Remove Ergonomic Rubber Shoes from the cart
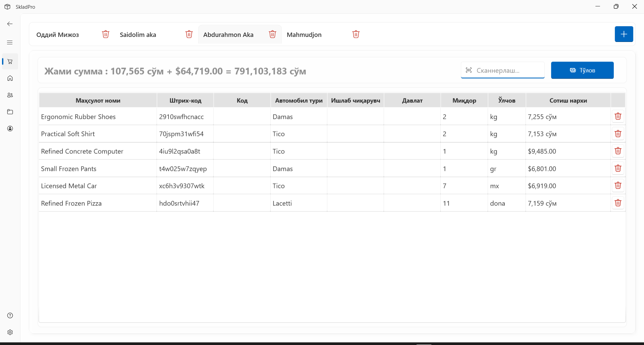The image size is (644, 345). click(618, 116)
